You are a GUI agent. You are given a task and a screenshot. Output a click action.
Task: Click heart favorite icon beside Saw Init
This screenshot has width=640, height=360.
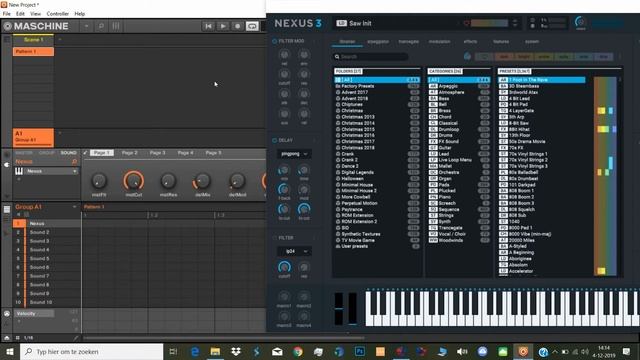tap(467, 23)
